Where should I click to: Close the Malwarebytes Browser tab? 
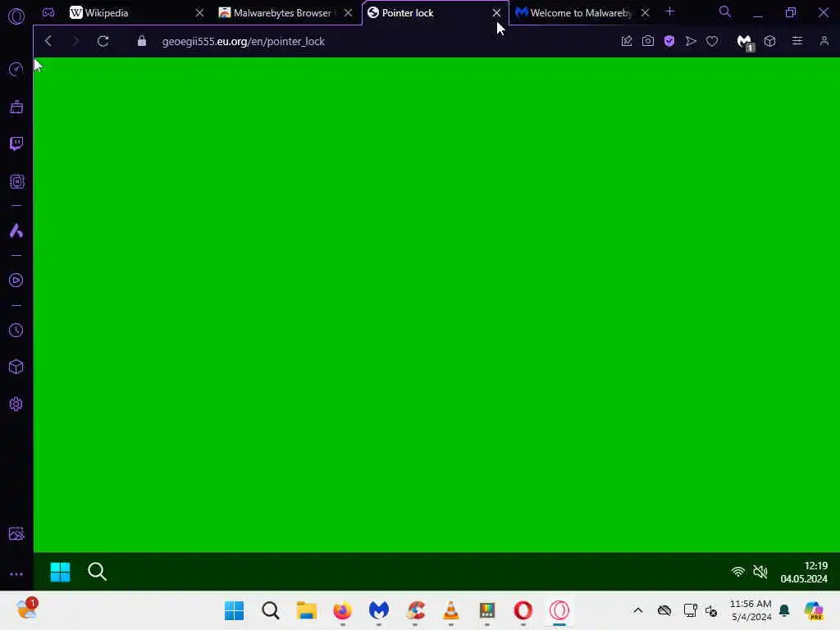tap(348, 12)
